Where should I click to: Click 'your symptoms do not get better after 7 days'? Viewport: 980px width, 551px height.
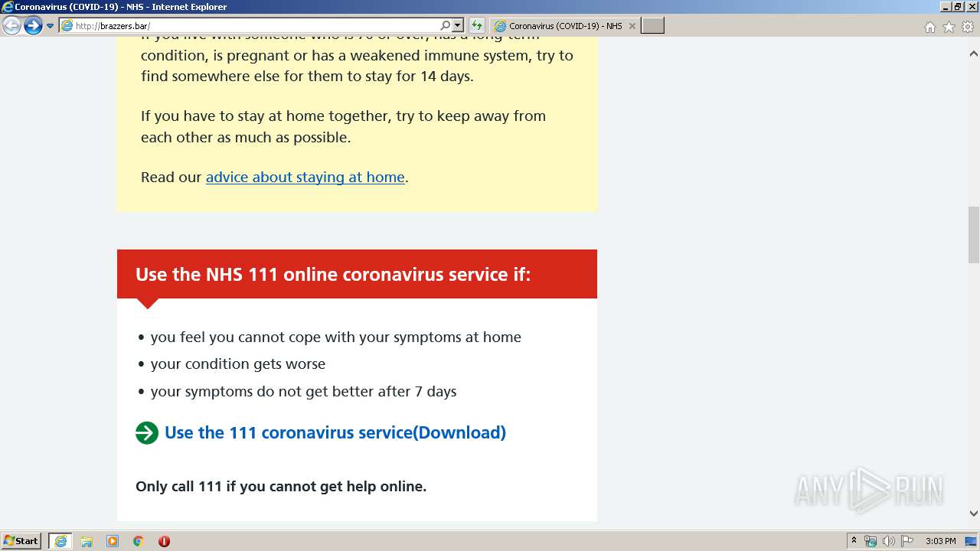(x=303, y=391)
